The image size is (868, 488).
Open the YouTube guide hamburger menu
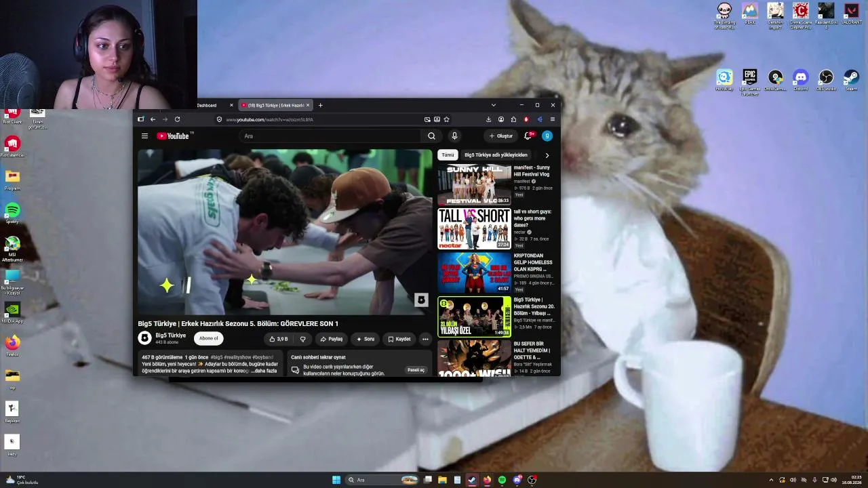point(144,136)
